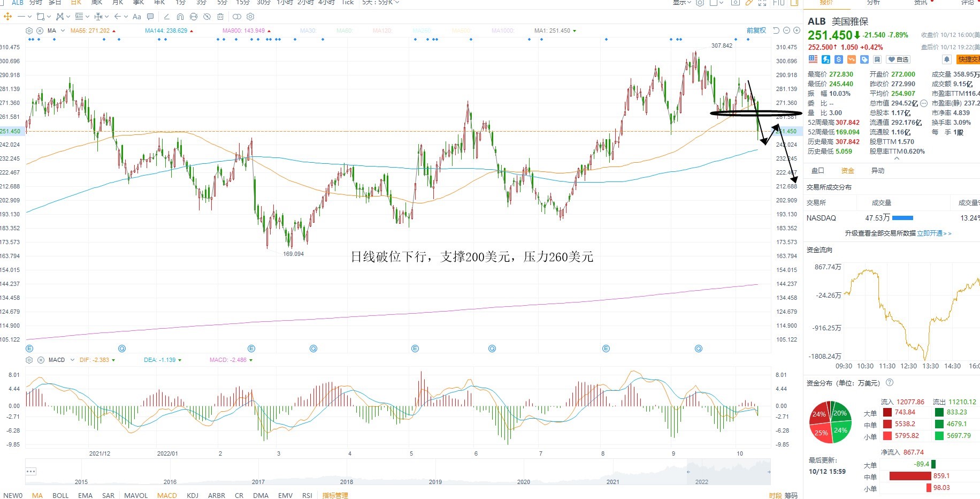Click the linked-circles drawing sync icon
The width and height of the screenshot is (980, 499).
click(237, 17)
